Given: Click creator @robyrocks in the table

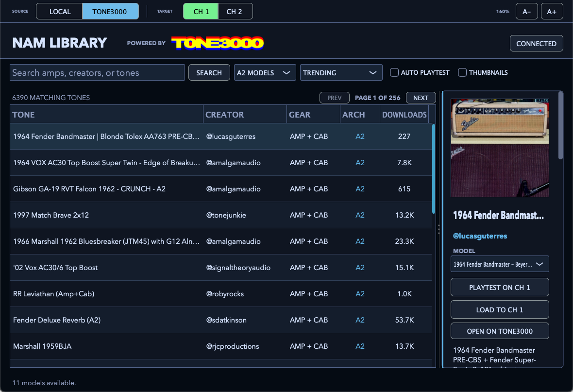Looking at the screenshot, I should (x=225, y=293).
